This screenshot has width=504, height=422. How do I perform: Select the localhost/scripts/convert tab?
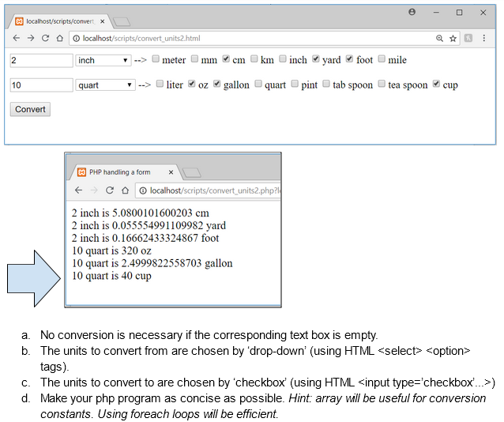[x=60, y=21]
